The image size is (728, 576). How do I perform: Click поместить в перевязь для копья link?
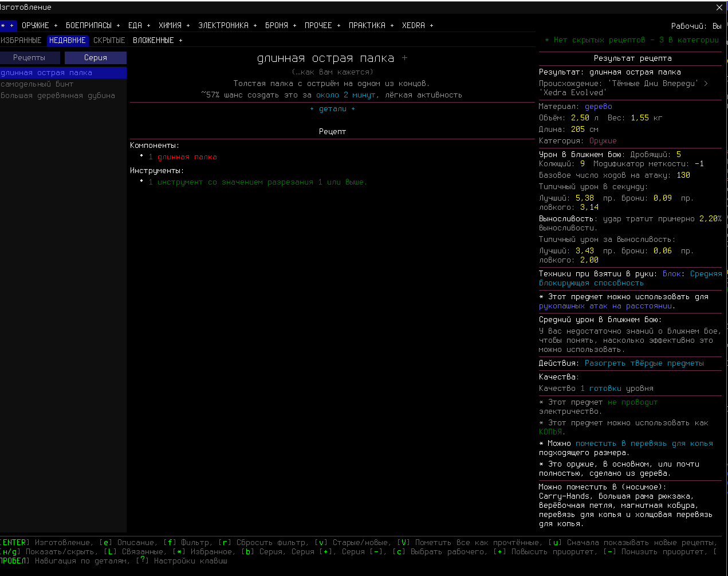644,444
